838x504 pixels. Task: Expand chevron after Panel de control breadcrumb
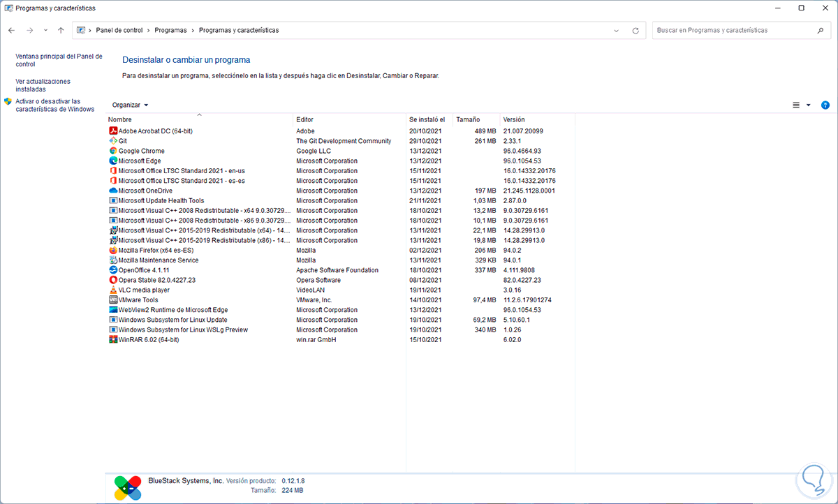pyautogui.click(x=149, y=31)
